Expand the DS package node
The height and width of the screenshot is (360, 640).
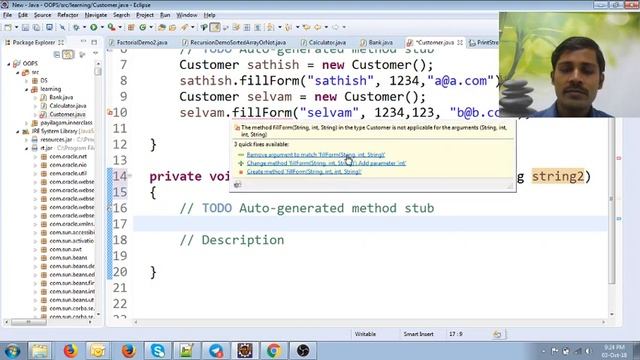pos(27,81)
